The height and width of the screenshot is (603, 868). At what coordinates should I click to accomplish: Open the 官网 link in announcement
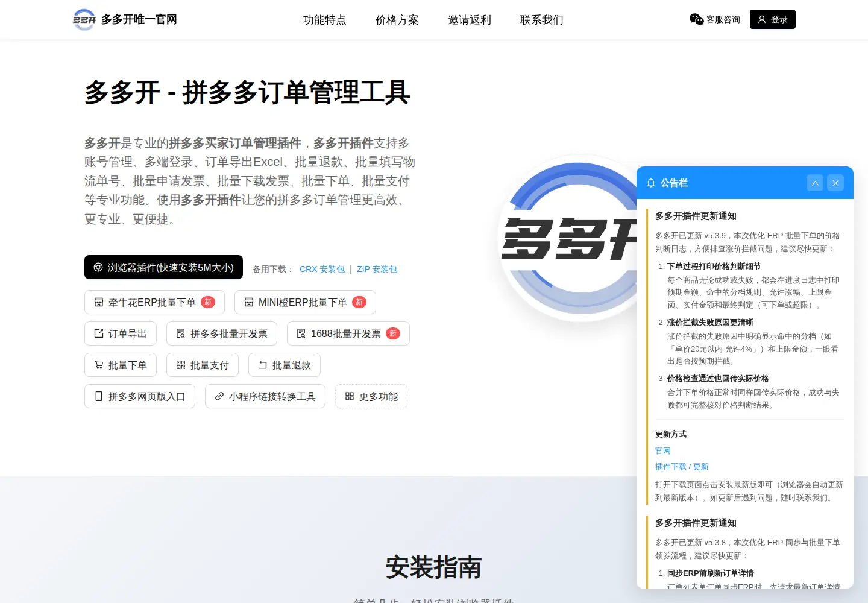663,451
